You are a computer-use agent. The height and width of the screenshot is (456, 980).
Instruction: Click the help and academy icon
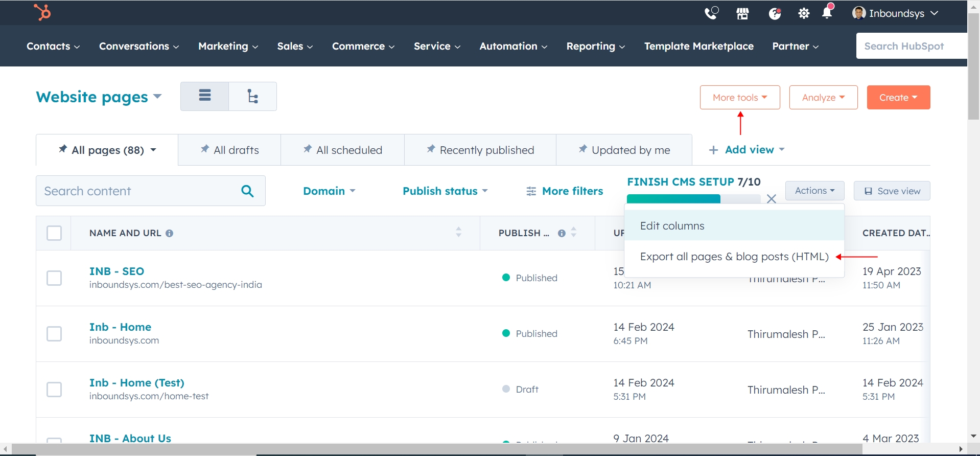point(775,13)
